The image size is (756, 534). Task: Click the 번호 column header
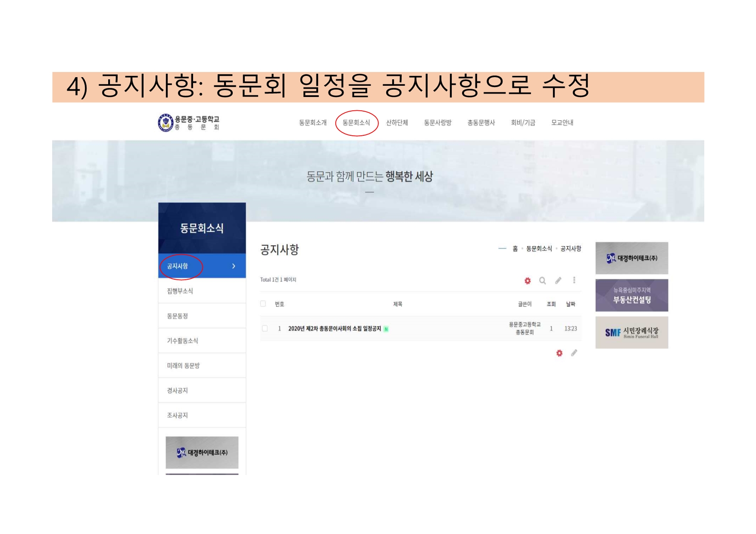pyautogui.click(x=280, y=304)
